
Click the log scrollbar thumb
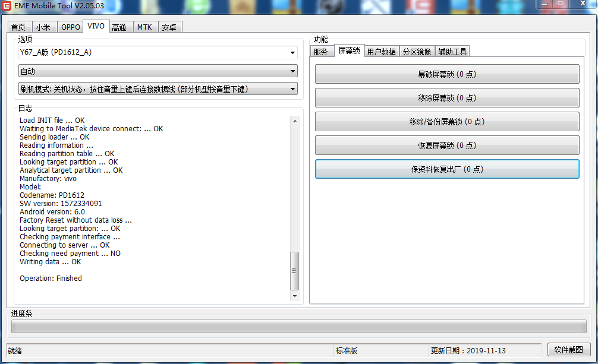295,271
